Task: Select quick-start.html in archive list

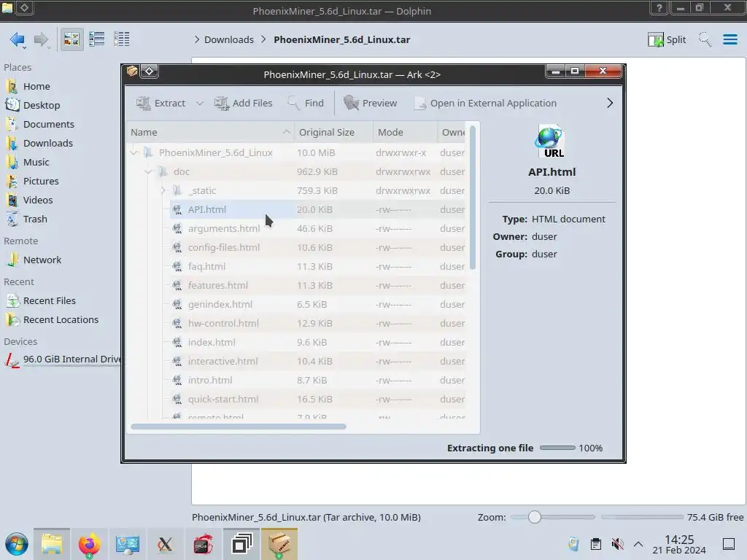Action: click(x=223, y=400)
